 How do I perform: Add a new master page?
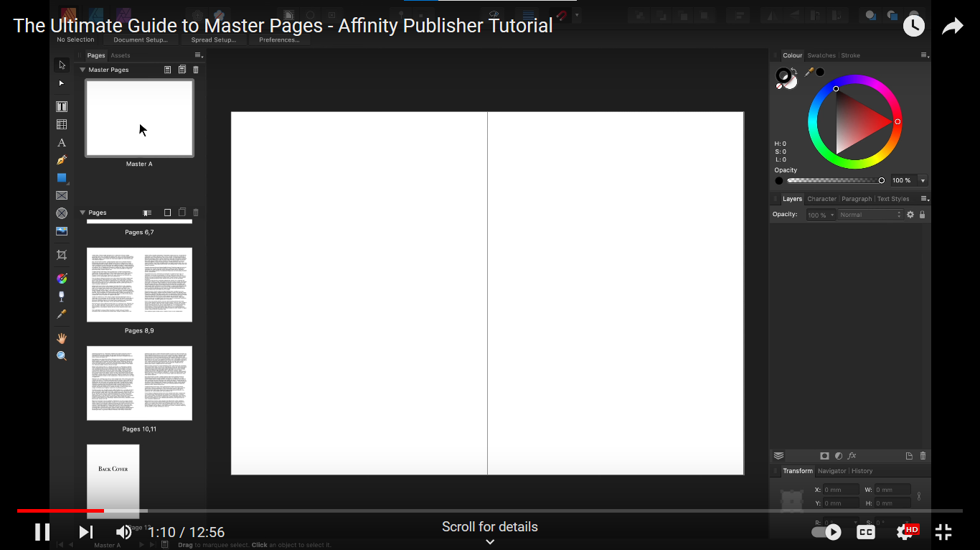pos(168,70)
